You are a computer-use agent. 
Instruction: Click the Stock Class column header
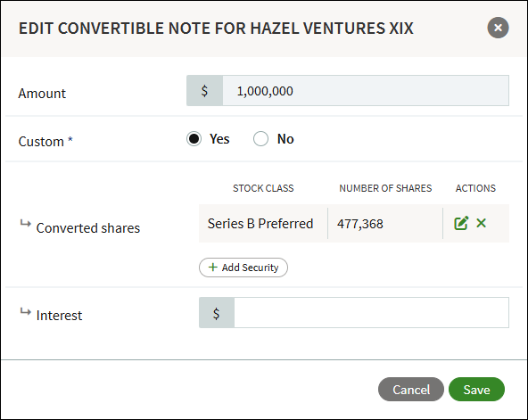263,188
